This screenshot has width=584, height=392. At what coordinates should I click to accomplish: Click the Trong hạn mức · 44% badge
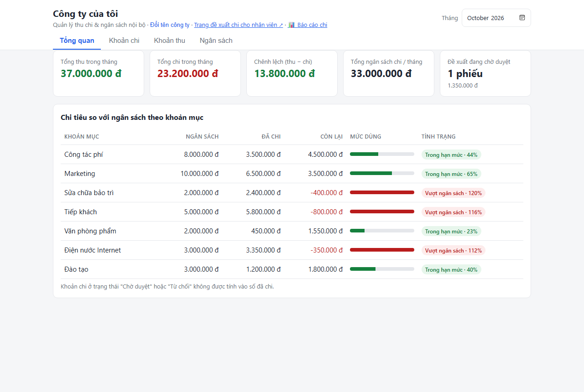(451, 155)
